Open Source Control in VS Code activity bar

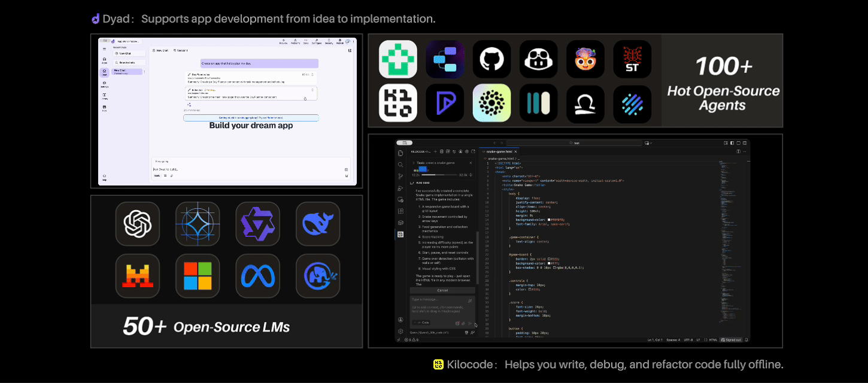400,177
